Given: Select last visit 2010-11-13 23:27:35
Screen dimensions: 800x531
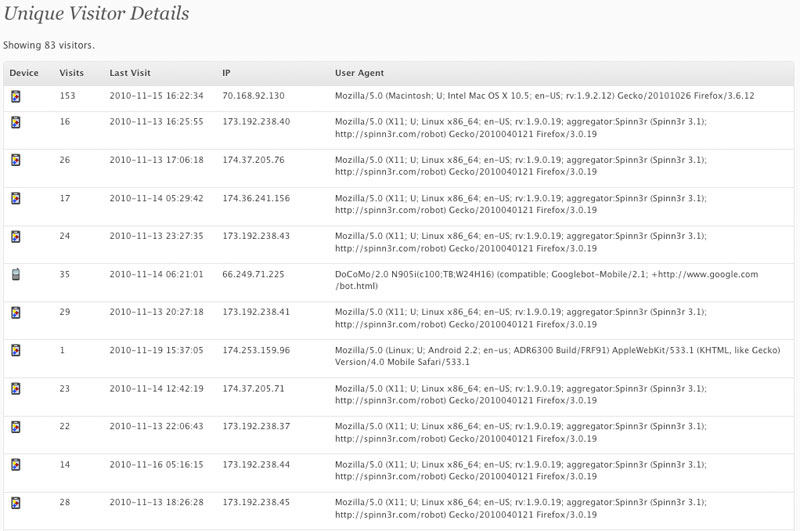Looking at the screenshot, I should tap(156, 236).
